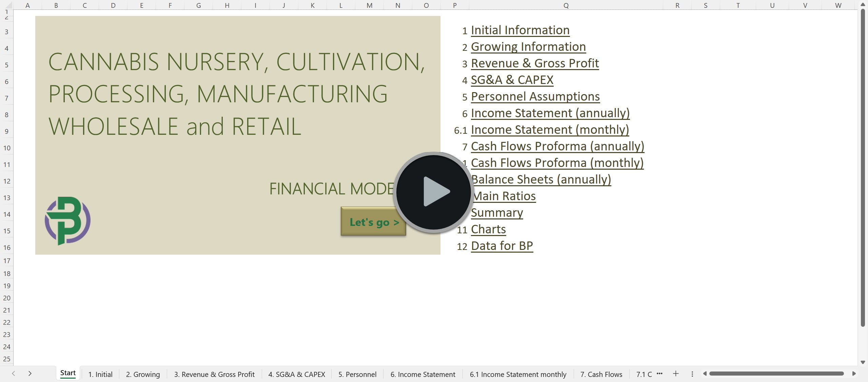The image size is (868, 382).
Task: Select row 10 by clicking its row number
Action: point(6,148)
